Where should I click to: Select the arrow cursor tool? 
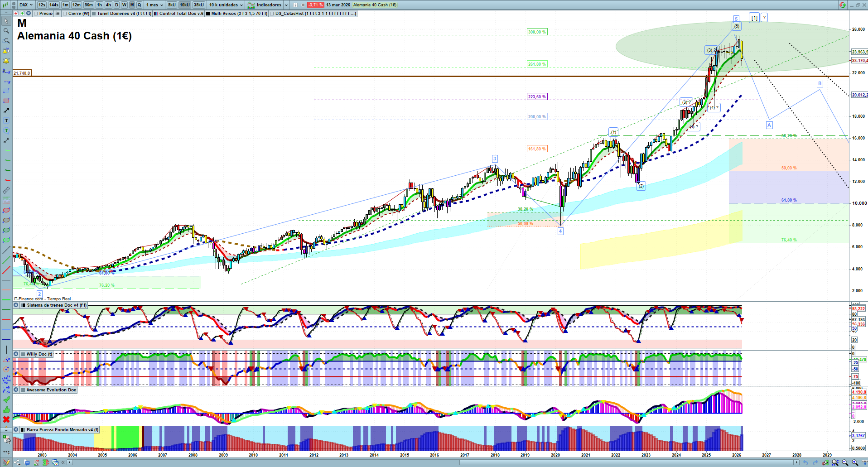[x=6, y=21]
